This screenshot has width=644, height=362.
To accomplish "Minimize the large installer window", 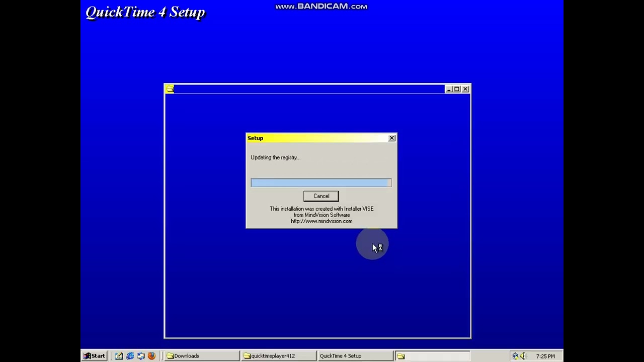I will coord(448,89).
